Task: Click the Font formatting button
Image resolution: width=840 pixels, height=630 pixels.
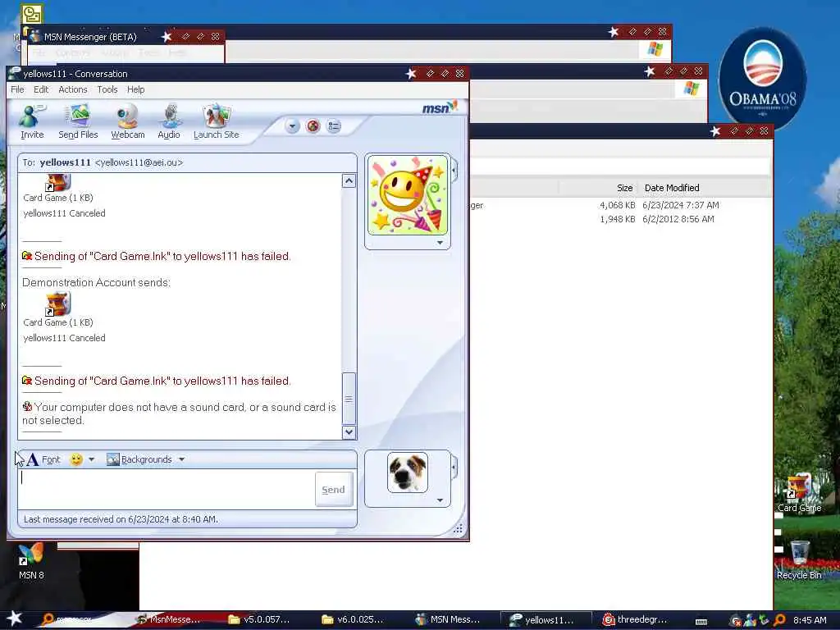Action: click(x=43, y=459)
